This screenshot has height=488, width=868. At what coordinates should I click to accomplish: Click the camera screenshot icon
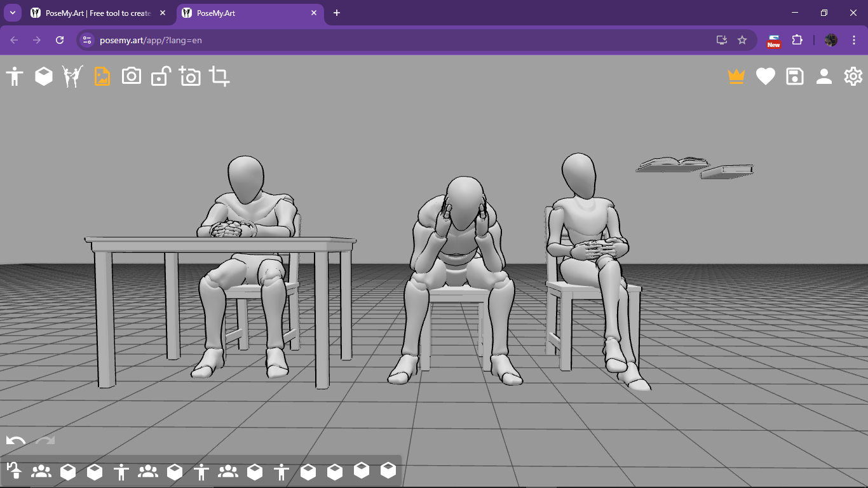pyautogui.click(x=132, y=76)
